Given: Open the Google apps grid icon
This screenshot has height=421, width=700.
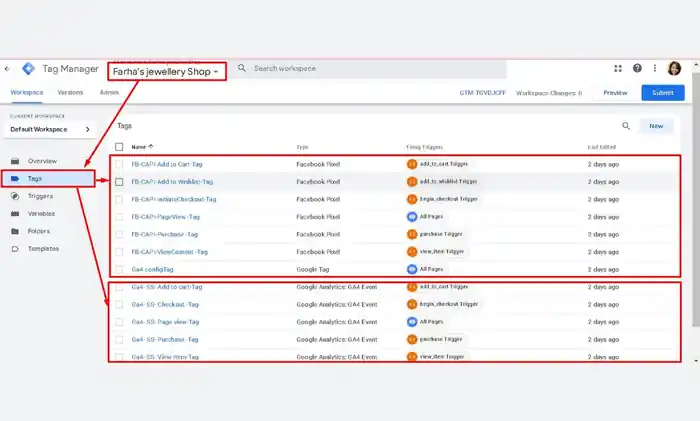Looking at the screenshot, I should (x=618, y=68).
